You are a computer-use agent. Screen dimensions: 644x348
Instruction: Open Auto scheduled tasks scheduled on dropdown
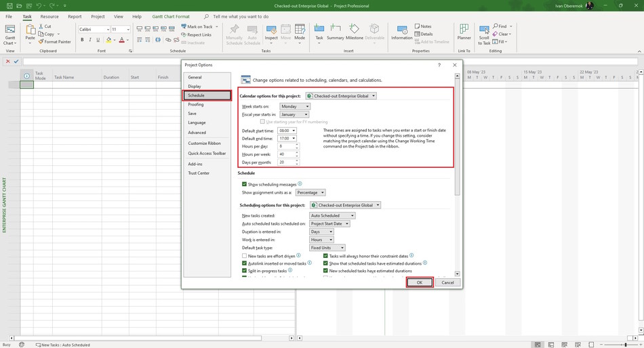point(329,223)
